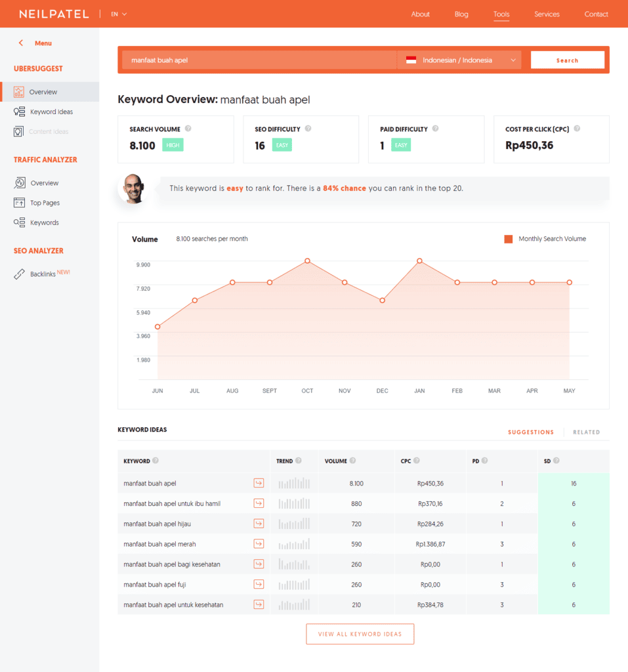
Task: Open the Blog menu item
Action: [461, 14]
